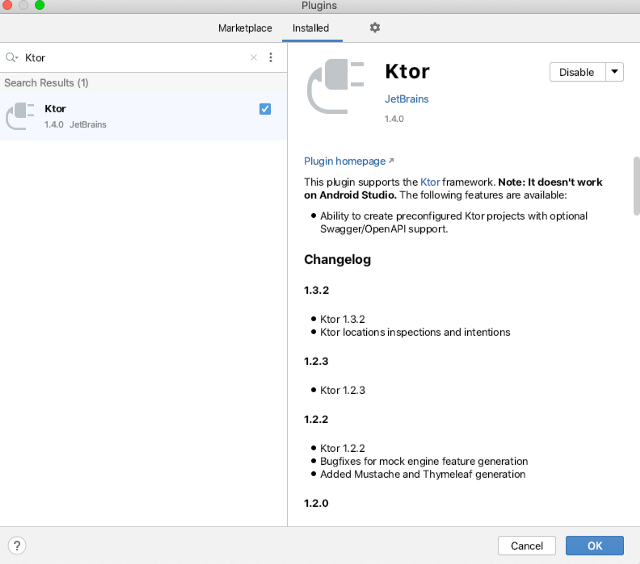The width and height of the screenshot is (640, 564).
Task: Disable the Ktor plugin
Action: 577,72
